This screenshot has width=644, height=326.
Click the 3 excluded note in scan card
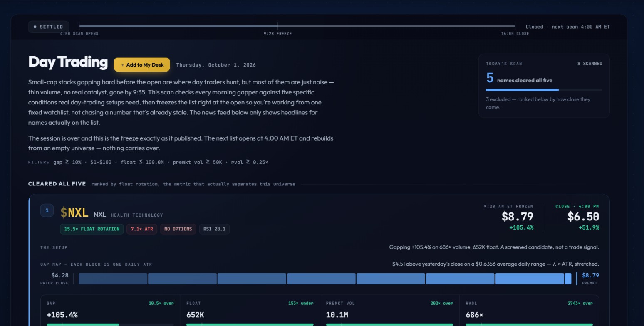tap(538, 103)
